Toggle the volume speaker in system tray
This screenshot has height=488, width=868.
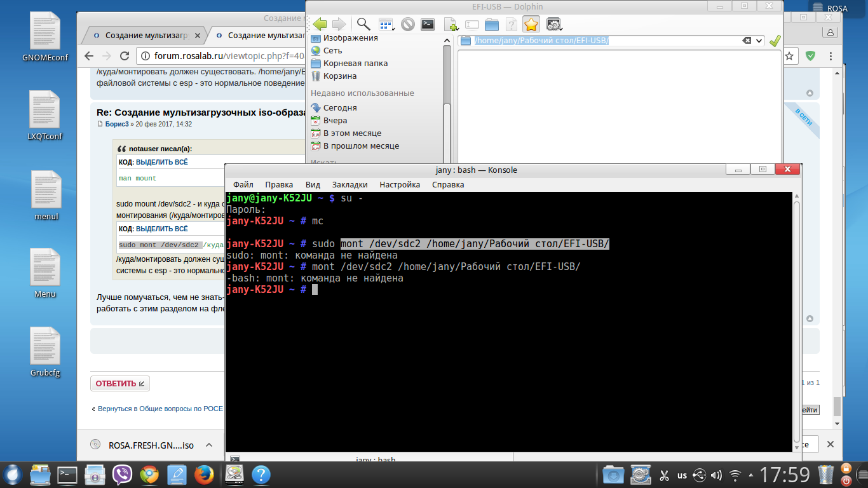pyautogui.click(x=716, y=475)
